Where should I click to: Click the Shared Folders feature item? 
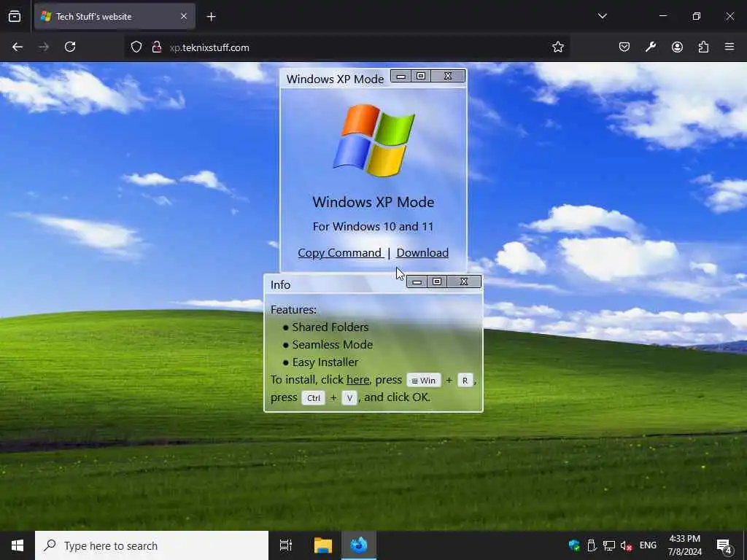point(330,327)
